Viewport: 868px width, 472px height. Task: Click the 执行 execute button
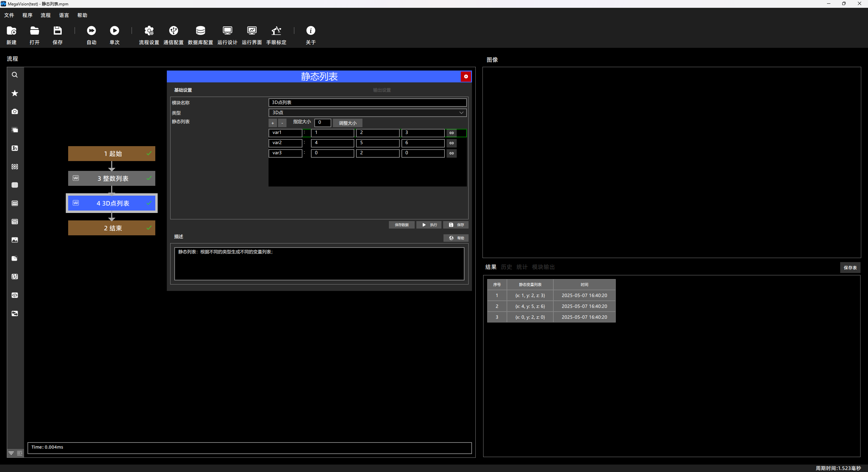[x=429, y=225]
